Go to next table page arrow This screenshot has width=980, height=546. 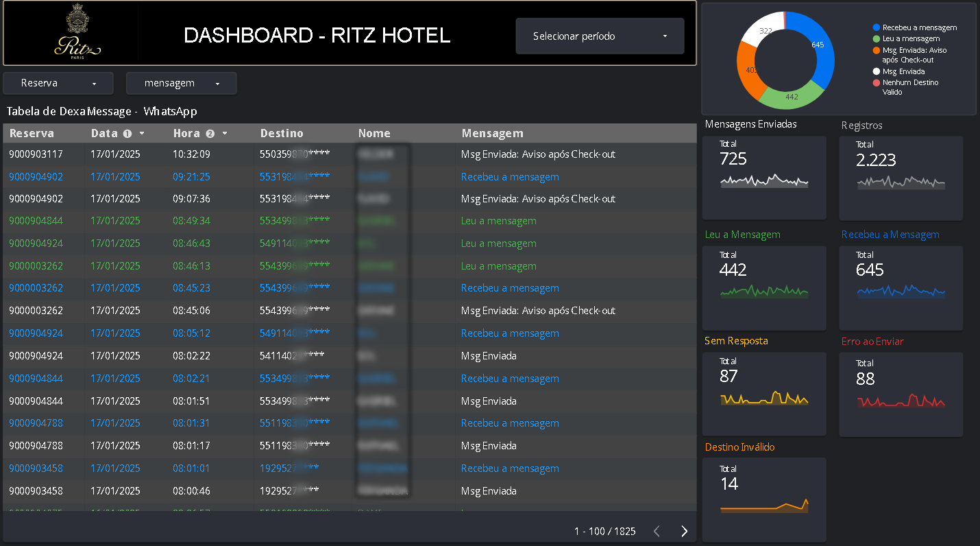[x=684, y=531]
